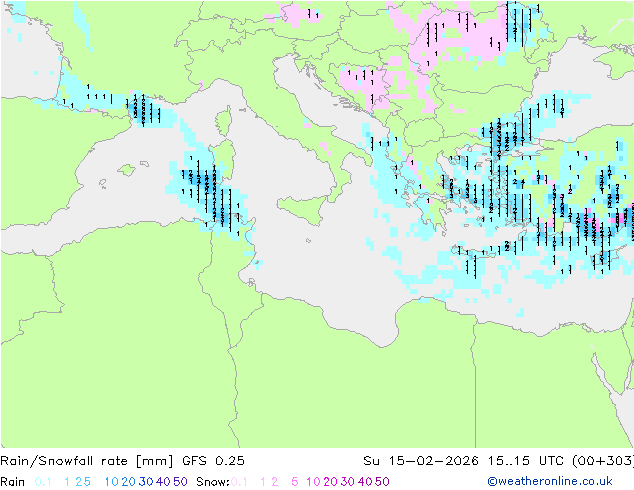Click the island of Corsica on map
This screenshot has width=634, height=490.
point(223,120)
